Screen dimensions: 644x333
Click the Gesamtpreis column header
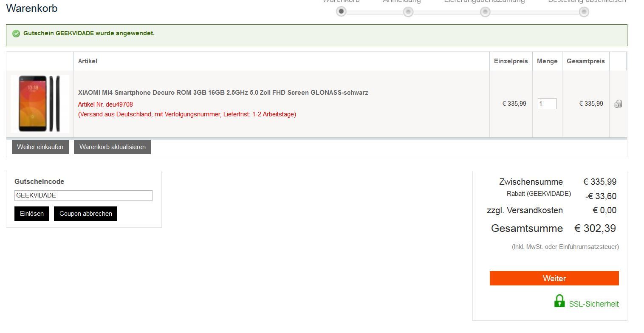585,61
